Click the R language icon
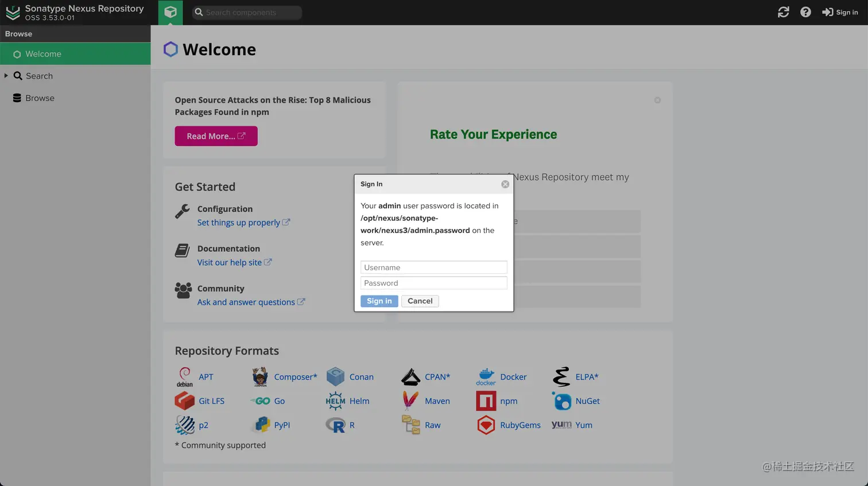The width and height of the screenshot is (868, 486). click(x=335, y=425)
